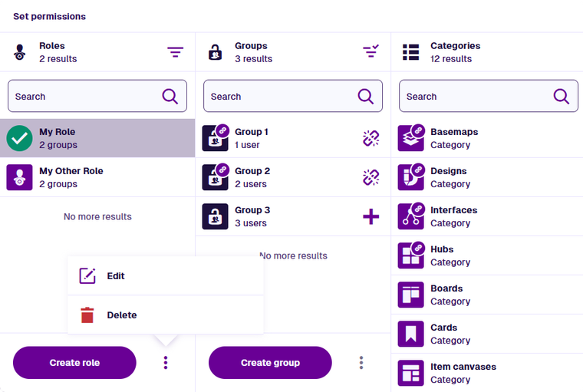Click the Roles search magnifier icon
This screenshot has width=583, height=392.
[x=170, y=97]
